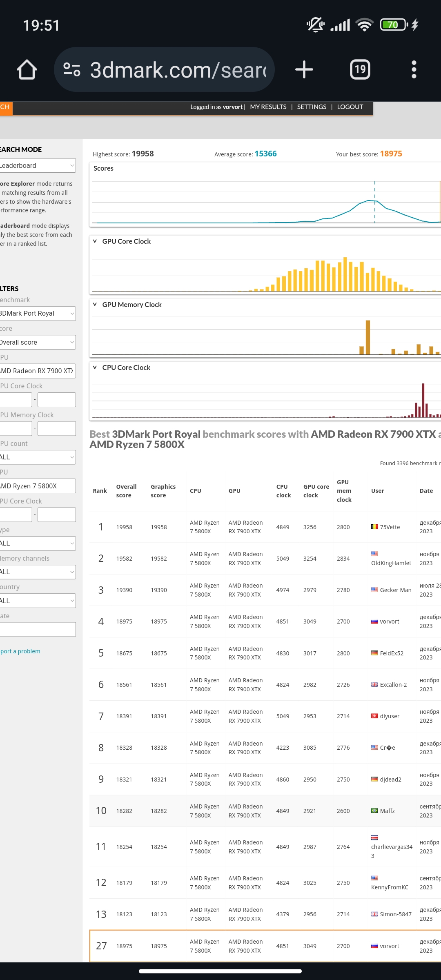Click the flag icon next to diyuser

pos(374,716)
